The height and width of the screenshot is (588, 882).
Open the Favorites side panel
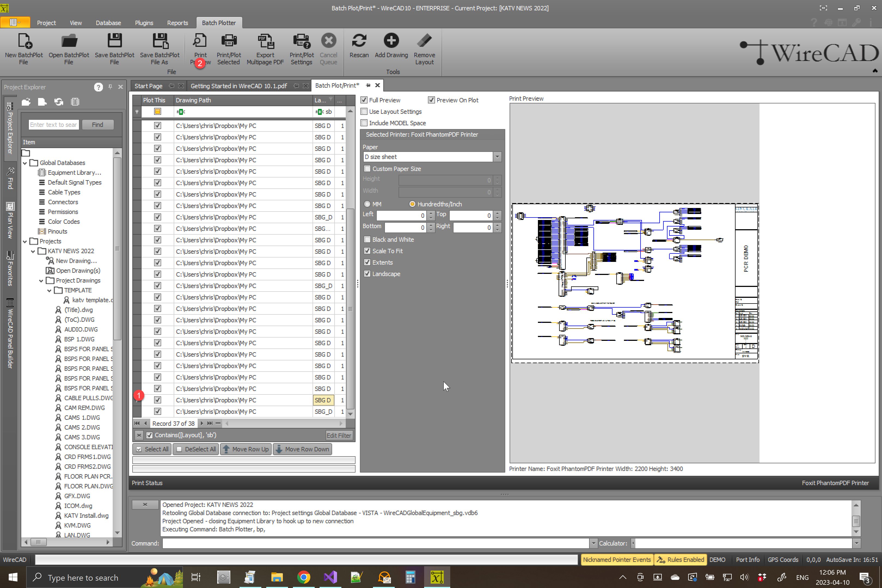point(10,268)
